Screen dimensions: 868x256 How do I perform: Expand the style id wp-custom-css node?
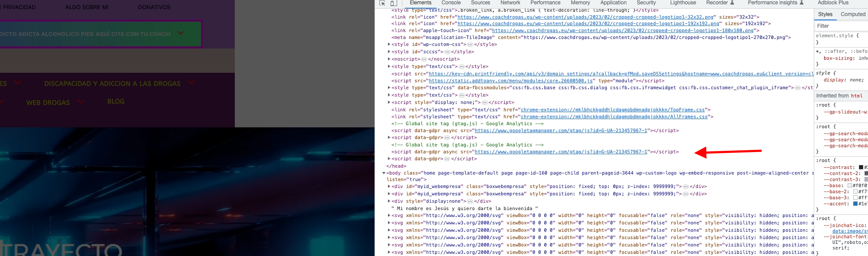[x=389, y=45]
